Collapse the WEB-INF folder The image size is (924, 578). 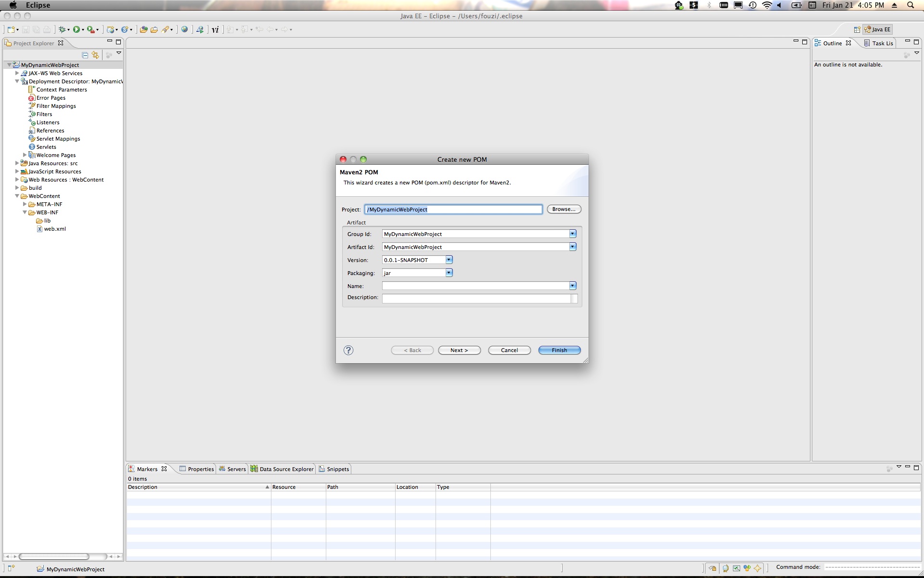pos(25,212)
